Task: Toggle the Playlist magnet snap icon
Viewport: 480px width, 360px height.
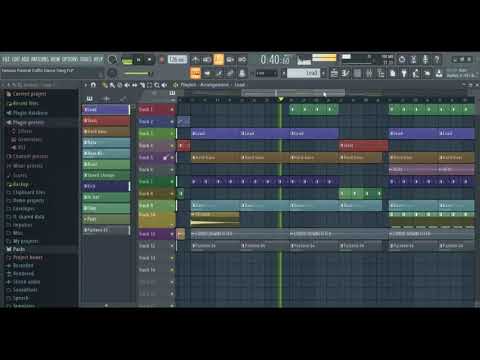Action: (94, 85)
